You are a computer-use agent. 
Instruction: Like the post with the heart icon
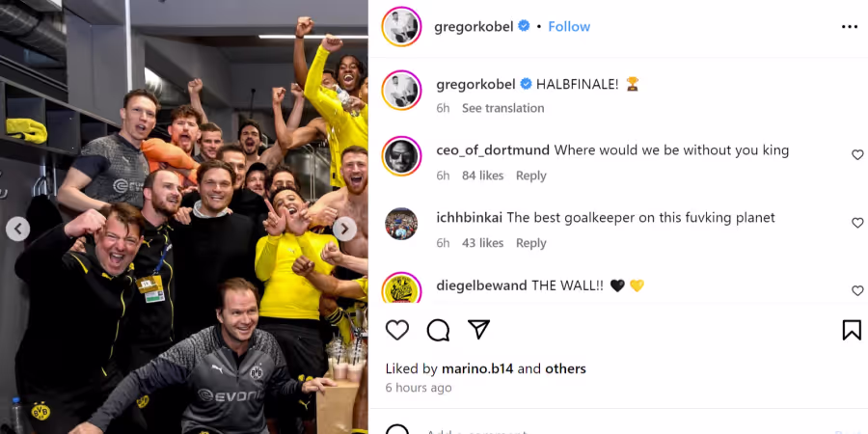click(x=397, y=330)
